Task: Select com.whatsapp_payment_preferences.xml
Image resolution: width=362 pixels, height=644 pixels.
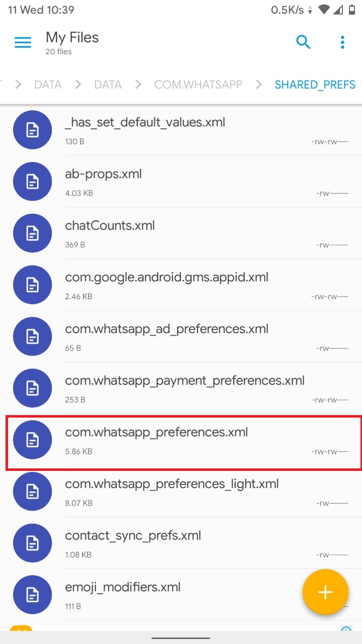Action: point(181,389)
